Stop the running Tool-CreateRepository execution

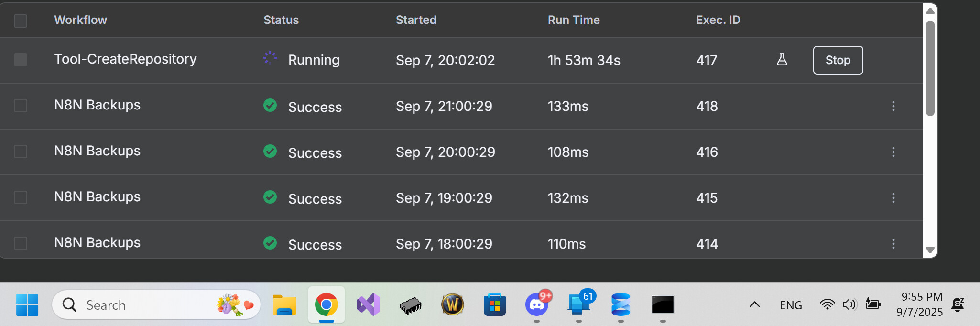point(838,60)
